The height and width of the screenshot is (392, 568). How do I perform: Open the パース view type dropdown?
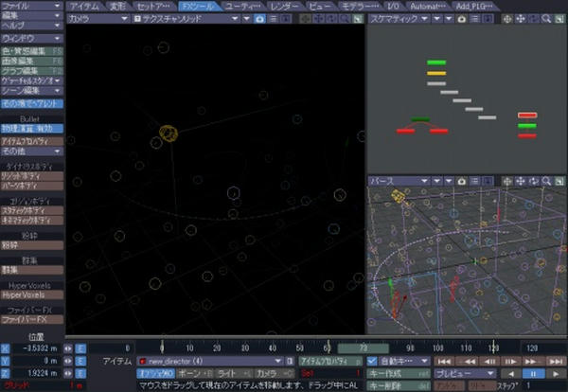tap(399, 181)
